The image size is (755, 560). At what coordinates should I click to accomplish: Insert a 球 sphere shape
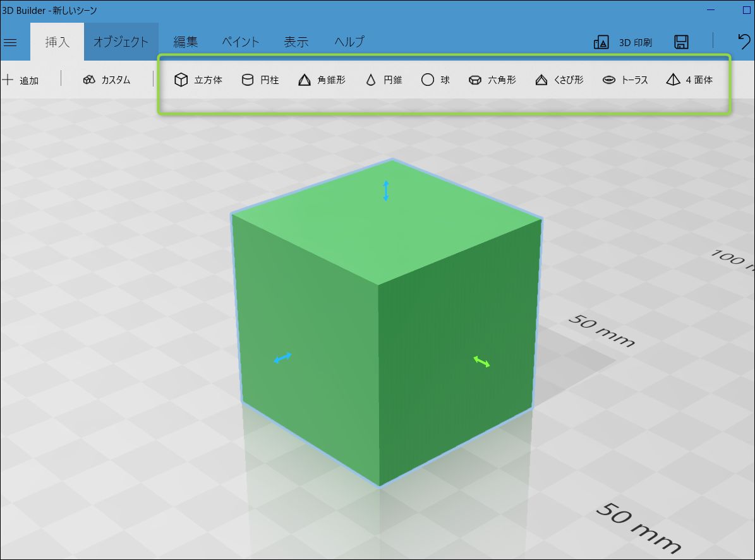(435, 80)
